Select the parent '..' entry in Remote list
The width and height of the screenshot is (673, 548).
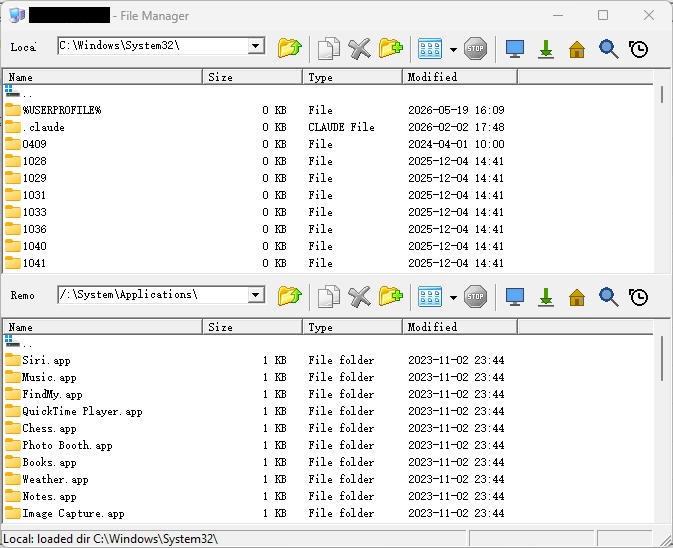click(19, 342)
